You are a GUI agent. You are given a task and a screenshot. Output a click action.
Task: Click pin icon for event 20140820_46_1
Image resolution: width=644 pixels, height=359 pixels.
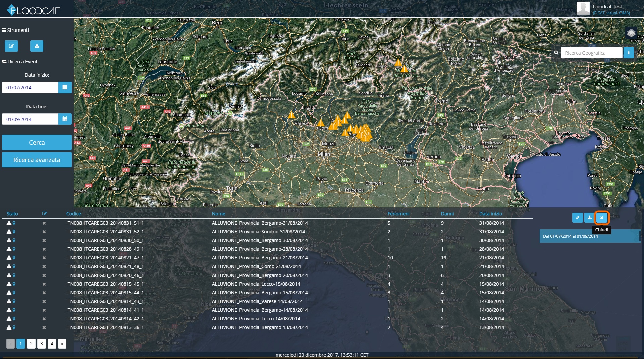tap(14, 275)
